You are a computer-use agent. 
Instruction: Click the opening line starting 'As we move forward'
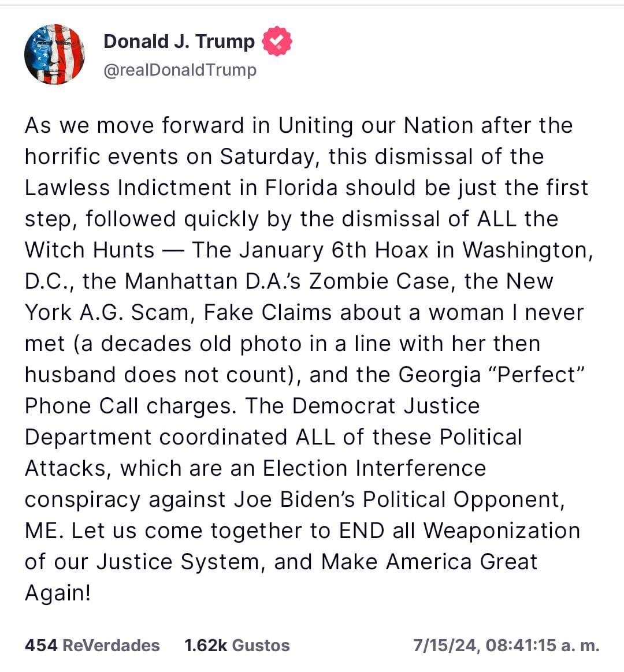[299, 126]
